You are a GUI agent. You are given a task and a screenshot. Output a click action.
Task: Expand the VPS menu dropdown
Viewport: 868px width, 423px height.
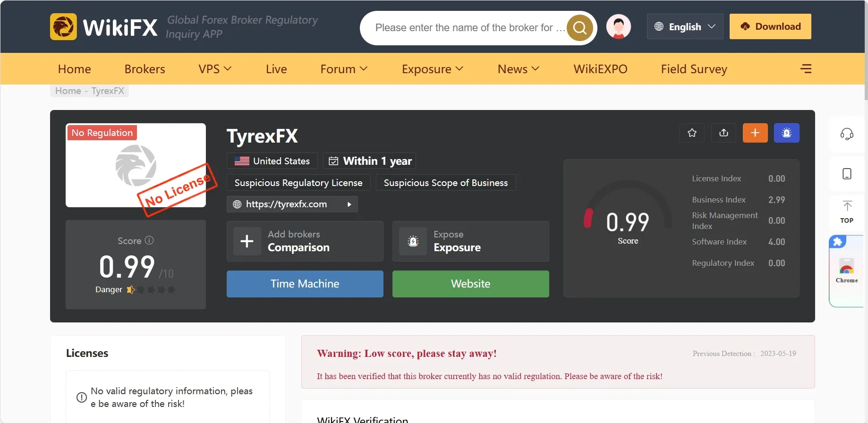pos(215,69)
